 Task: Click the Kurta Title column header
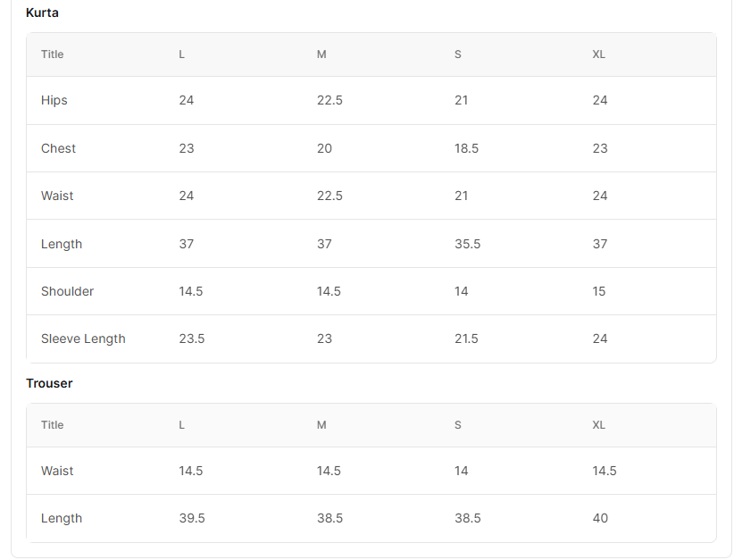52,54
